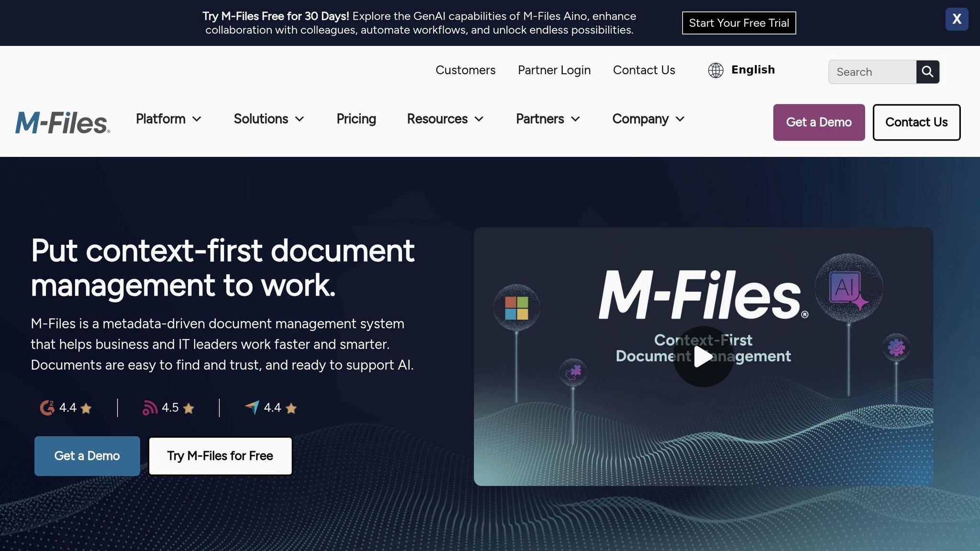Open the Partner Login link
980x551 pixels.
[554, 70]
